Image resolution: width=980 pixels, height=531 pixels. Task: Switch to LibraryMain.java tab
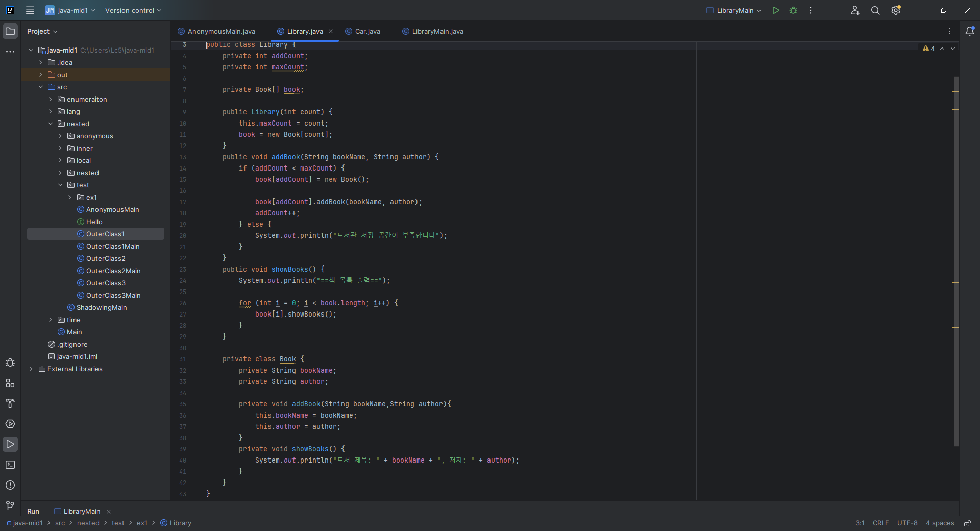pos(433,31)
